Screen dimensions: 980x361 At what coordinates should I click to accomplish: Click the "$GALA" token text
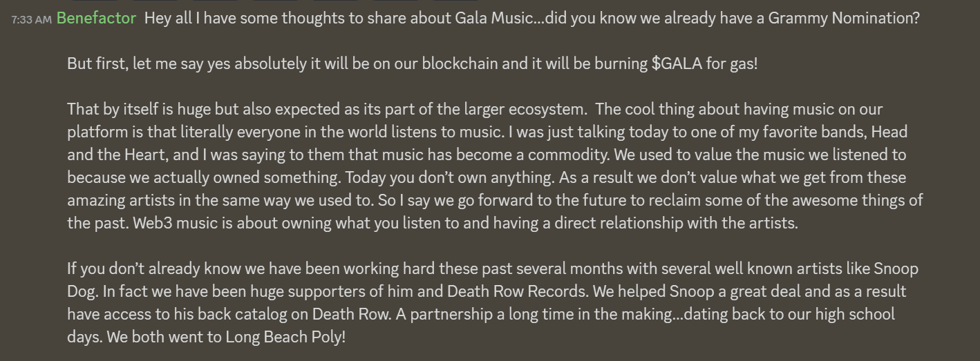click(677, 64)
